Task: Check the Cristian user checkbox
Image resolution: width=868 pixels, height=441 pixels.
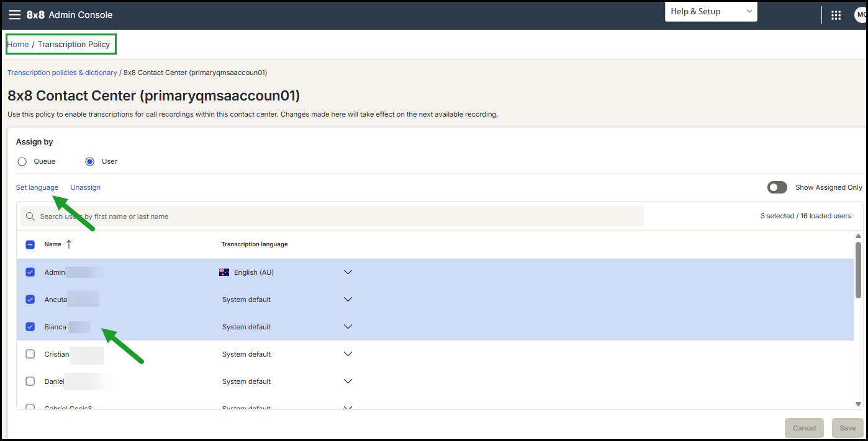Action: (x=30, y=354)
